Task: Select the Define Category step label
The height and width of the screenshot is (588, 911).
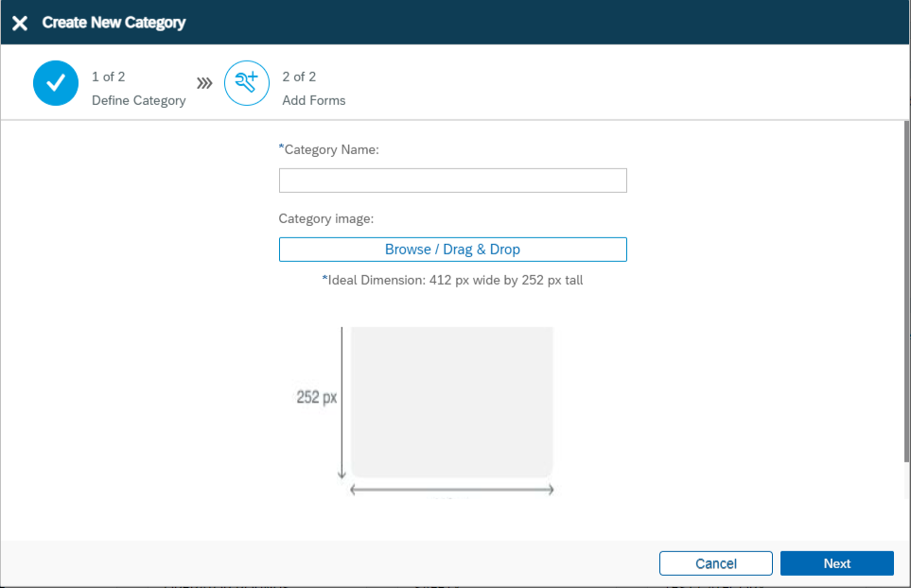Action: (138, 100)
